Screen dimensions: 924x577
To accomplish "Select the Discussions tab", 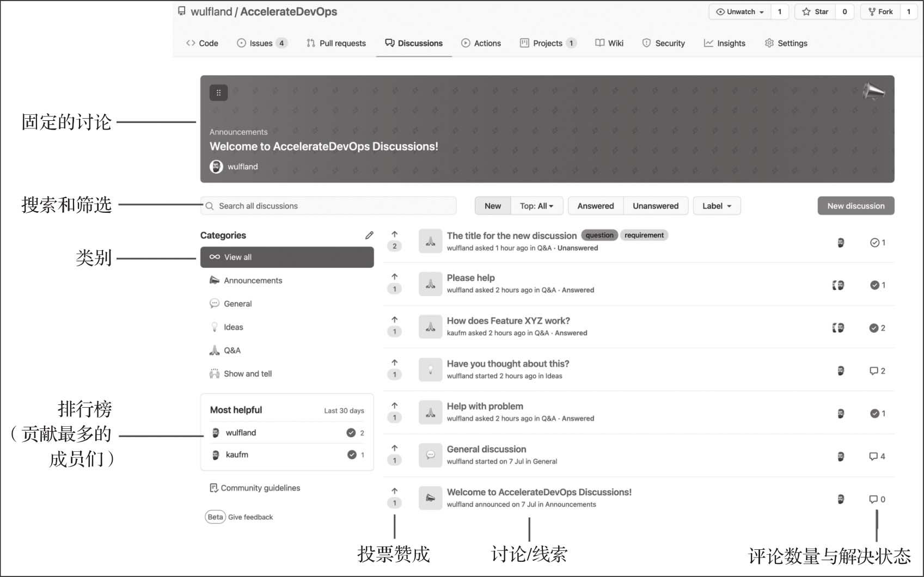I will pyautogui.click(x=414, y=44).
